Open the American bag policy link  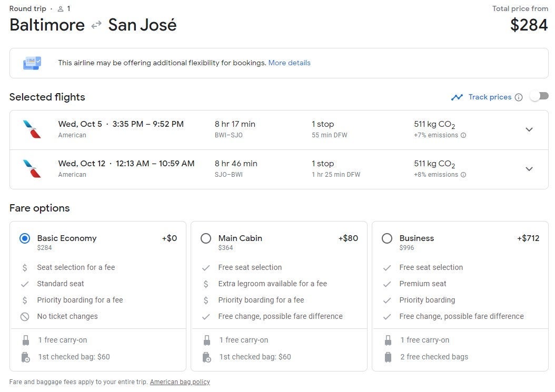coord(180,382)
